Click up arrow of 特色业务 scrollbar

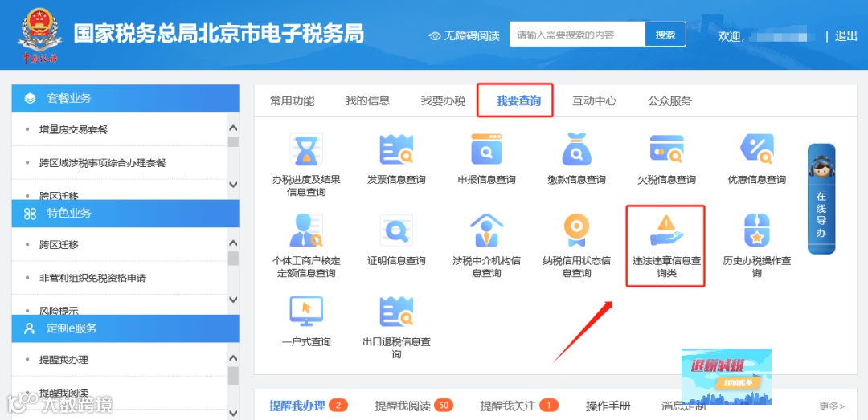[233, 243]
